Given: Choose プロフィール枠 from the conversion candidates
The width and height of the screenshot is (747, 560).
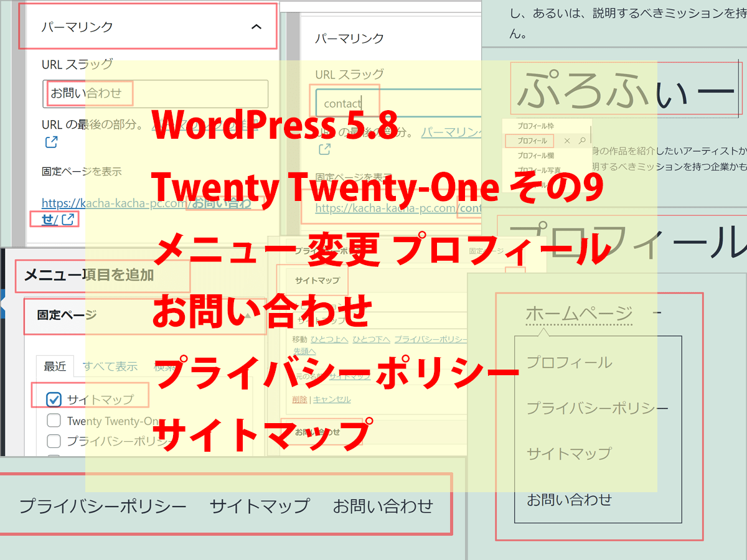Looking at the screenshot, I should 535,126.
